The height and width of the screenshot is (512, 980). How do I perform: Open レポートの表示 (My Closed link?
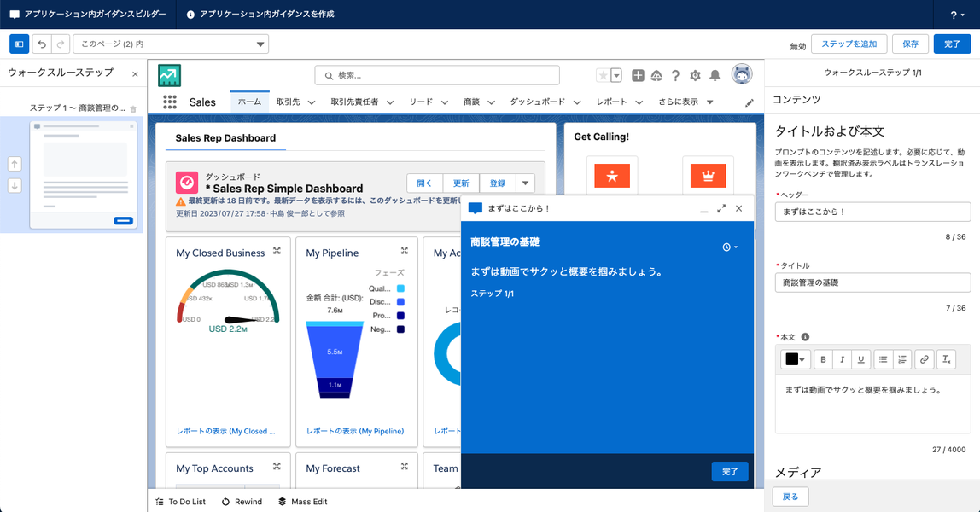click(225, 431)
